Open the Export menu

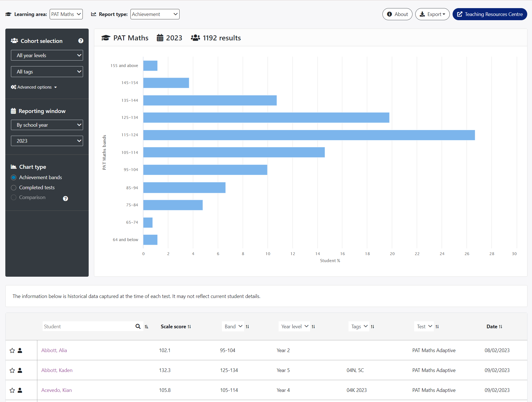coord(432,14)
